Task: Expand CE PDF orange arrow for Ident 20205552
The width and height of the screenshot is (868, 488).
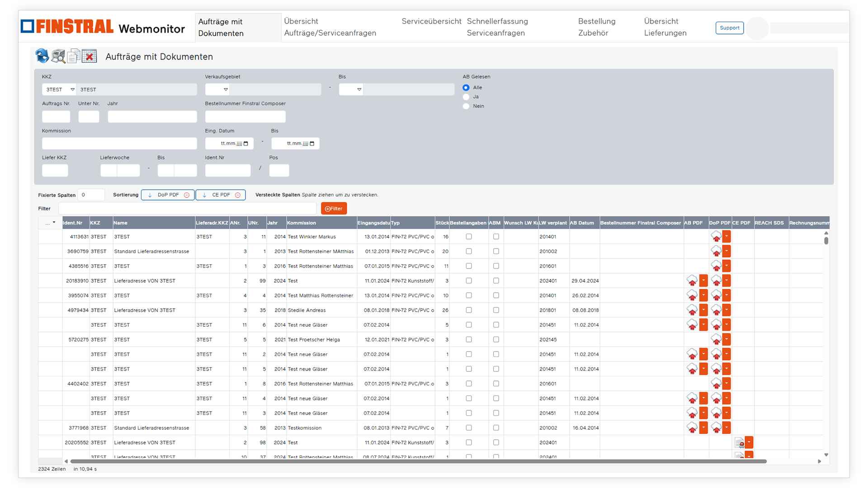Action: click(749, 442)
